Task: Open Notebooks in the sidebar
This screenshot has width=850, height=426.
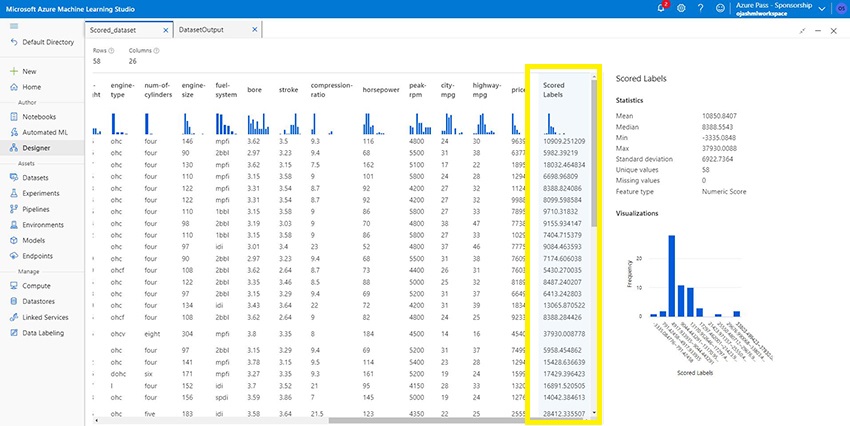Action: [x=40, y=116]
